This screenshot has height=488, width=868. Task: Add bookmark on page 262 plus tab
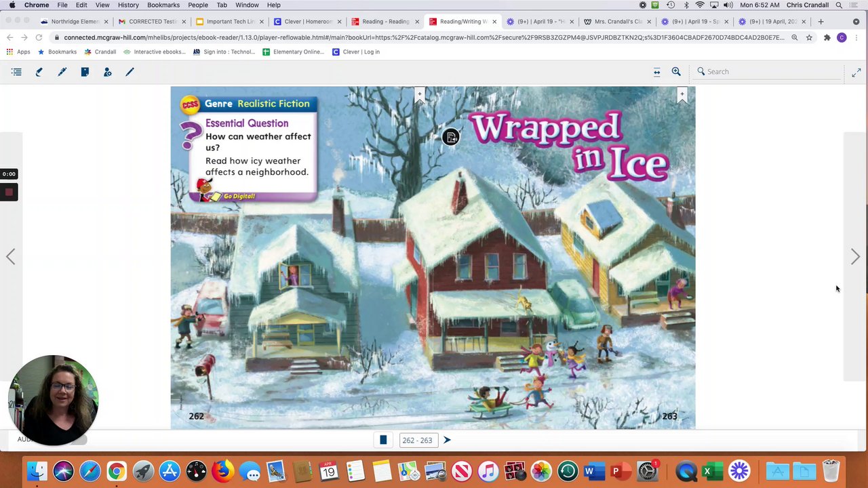coord(420,95)
